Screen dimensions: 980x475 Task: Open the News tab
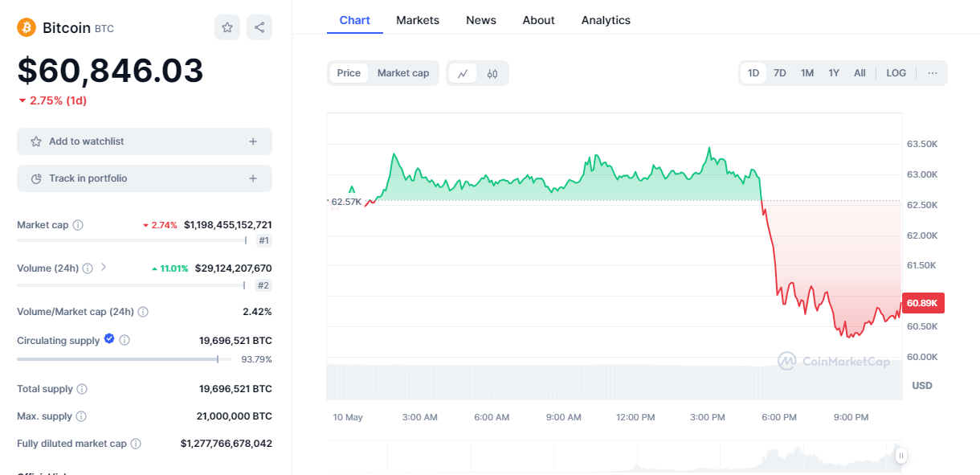(481, 20)
